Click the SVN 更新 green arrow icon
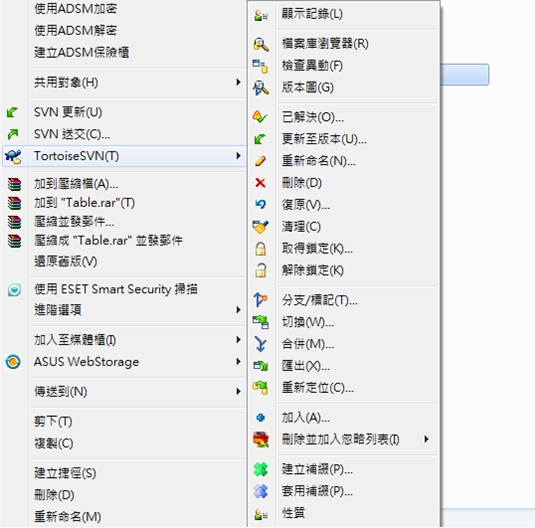The image size is (535, 528). (13, 112)
